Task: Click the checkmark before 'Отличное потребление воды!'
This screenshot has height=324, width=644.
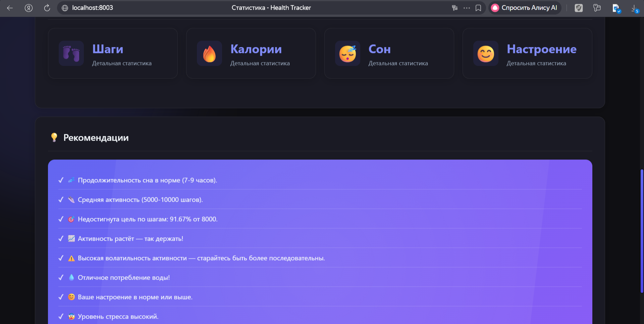Action: click(61, 278)
